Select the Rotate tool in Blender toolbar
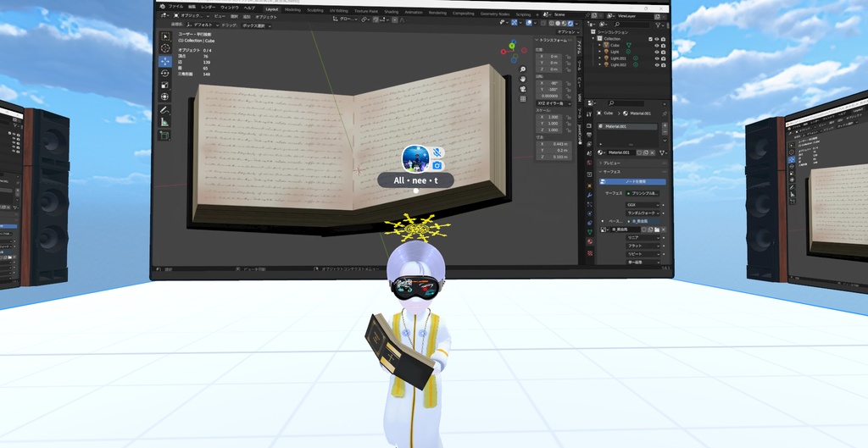868x448 pixels. [x=165, y=73]
